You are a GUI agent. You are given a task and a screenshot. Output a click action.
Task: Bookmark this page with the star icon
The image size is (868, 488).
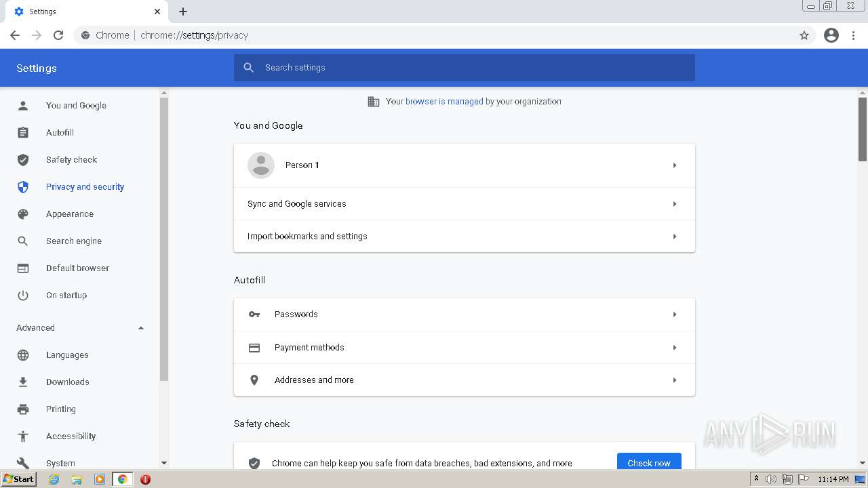(x=804, y=35)
